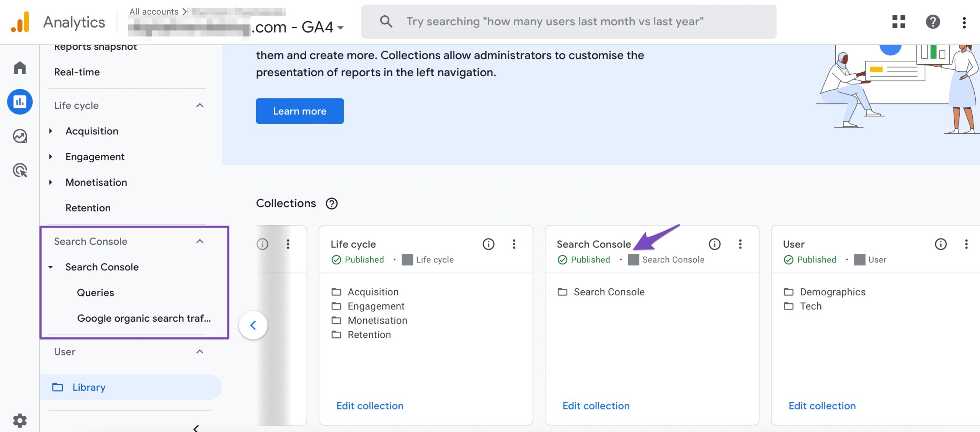Image resolution: width=980 pixels, height=432 pixels.
Task: Collapse the Search Console topic arrow
Action: tap(51, 267)
